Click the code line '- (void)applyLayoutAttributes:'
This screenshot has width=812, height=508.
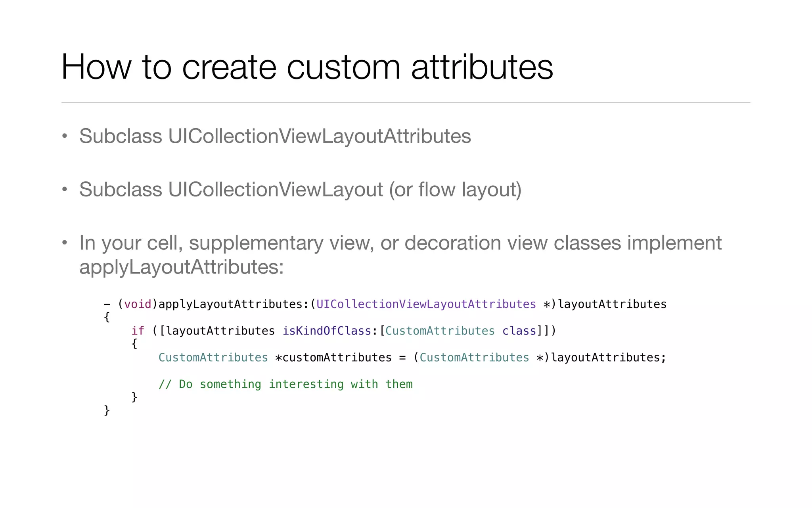(x=385, y=304)
